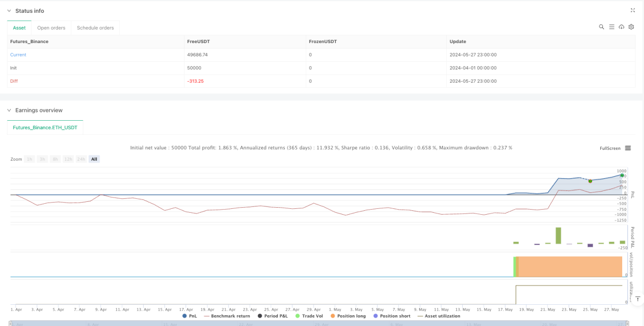Select the Futures_Binance.ETH_USDT tab
The height and width of the screenshot is (326, 644).
(x=45, y=128)
